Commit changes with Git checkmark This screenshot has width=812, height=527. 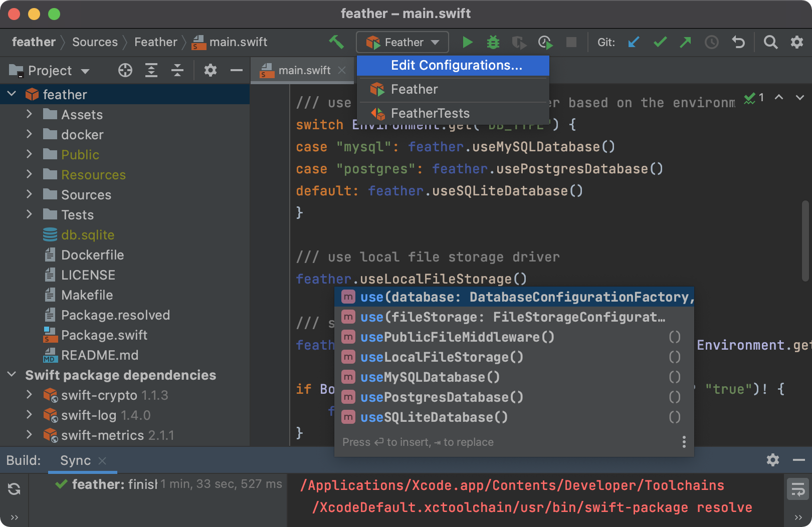coord(660,42)
